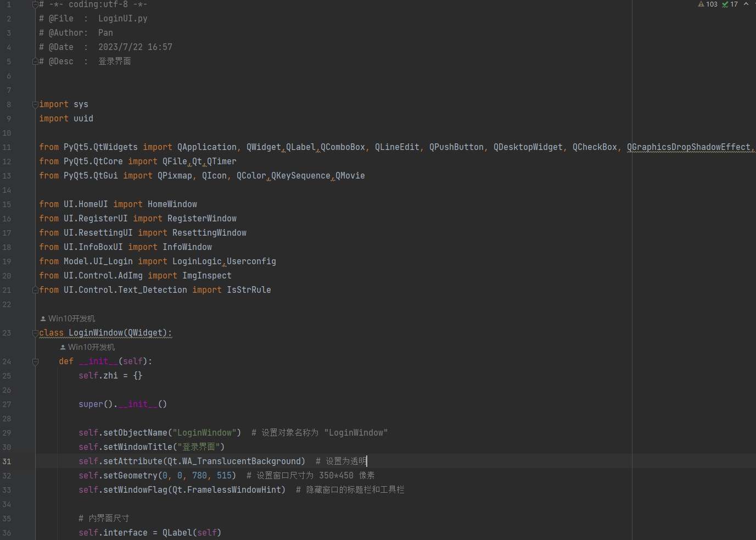Click ResettingWindow on import line 17
The width and height of the screenshot is (756, 540).
209,233
